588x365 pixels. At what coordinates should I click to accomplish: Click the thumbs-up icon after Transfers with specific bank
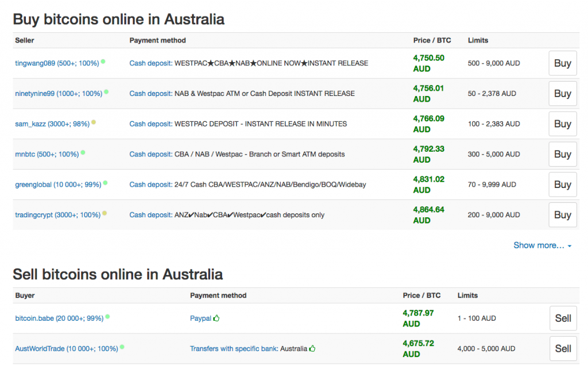tap(312, 348)
